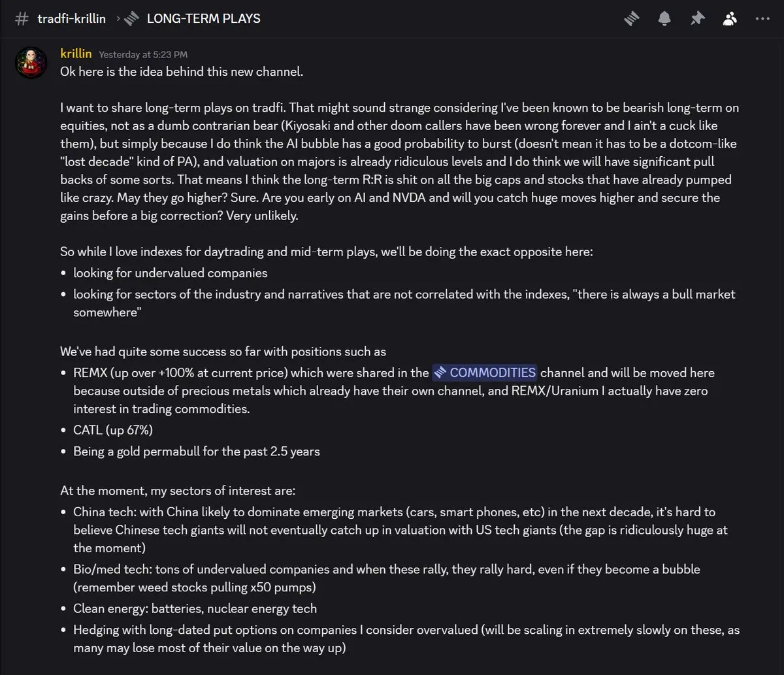Click the thread icon inside COMMODITIES mention
This screenshot has height=675, width=784.
pyautogui.click(x=441, y=372)
